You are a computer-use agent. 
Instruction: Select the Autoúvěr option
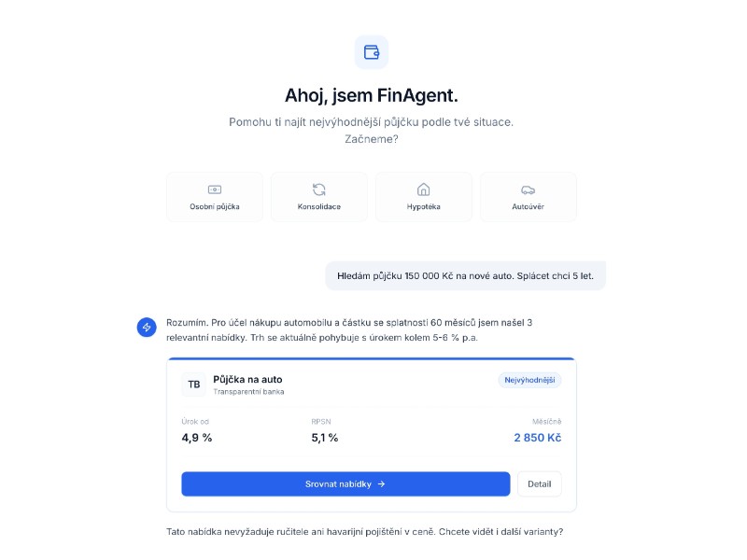[529, 197]
